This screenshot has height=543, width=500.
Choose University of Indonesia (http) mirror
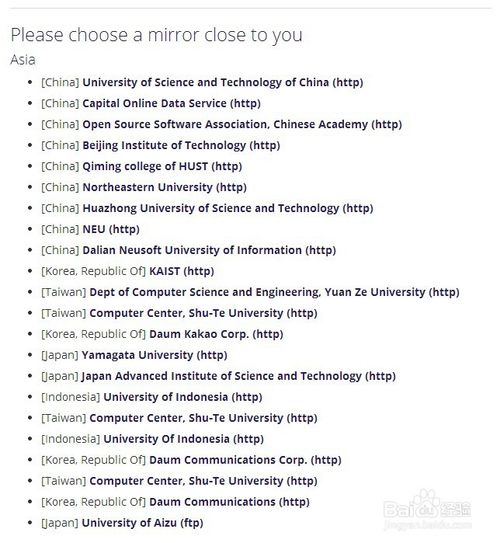183,397
